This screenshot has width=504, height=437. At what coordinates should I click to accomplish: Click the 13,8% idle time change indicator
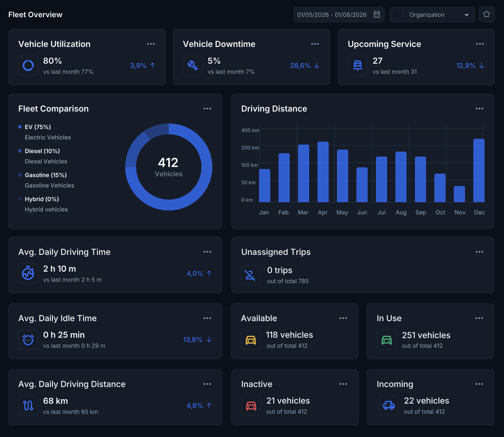(197, 339)
